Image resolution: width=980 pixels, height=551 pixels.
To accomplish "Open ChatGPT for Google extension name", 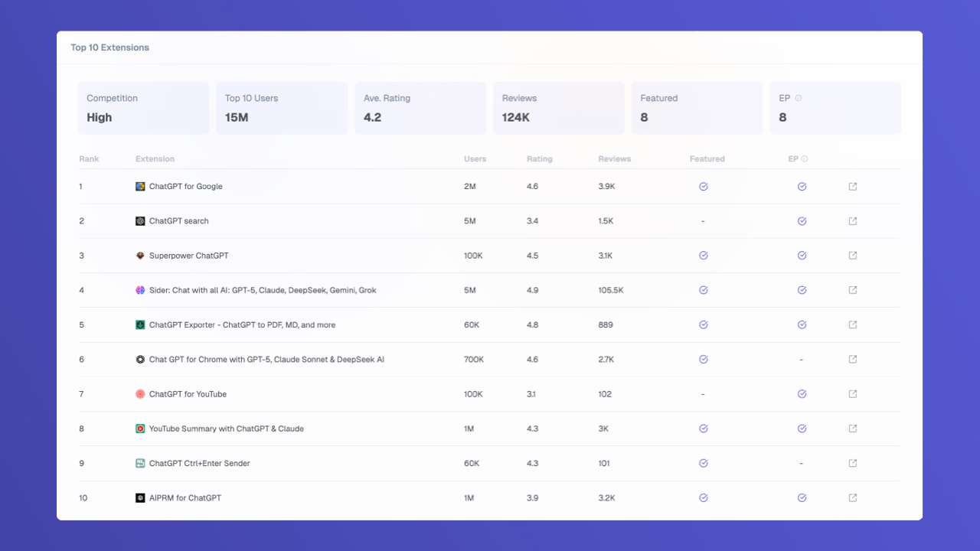I will pos(186,187).
